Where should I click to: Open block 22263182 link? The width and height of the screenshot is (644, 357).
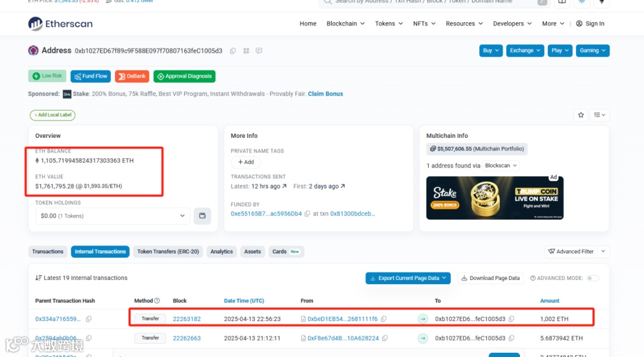tap(187, 319)
